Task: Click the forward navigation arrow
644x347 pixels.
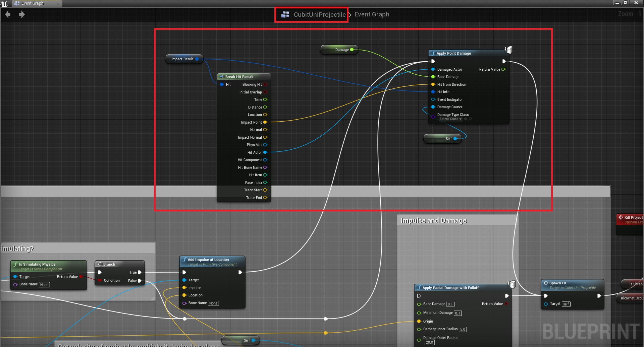Action: tap(22, 14)
